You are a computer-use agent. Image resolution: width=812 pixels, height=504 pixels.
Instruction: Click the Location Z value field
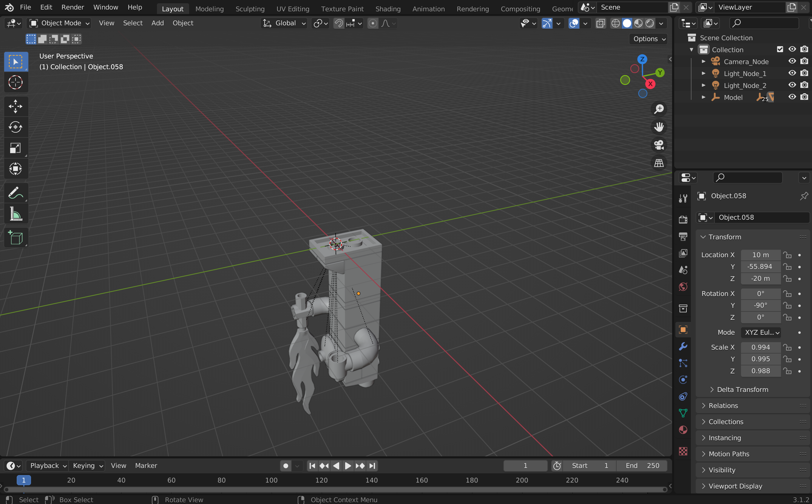[x=761, y=279]
